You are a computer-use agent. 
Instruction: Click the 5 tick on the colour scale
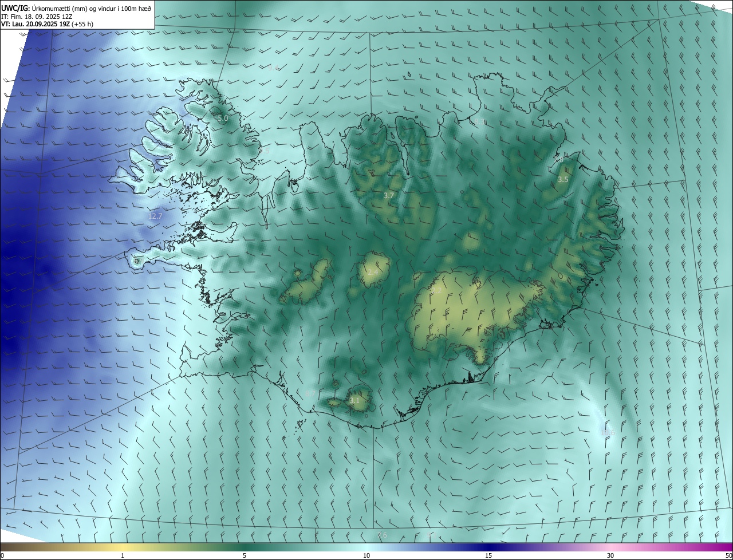tap(245, 556)
